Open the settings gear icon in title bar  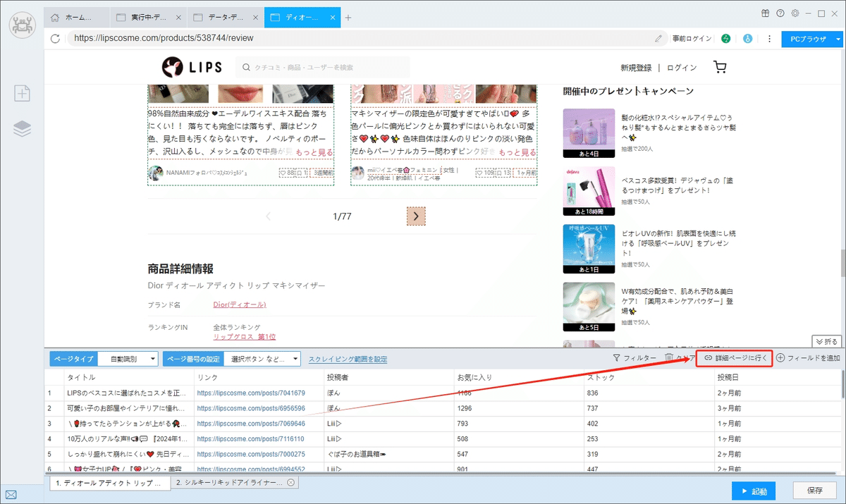[x=795, y=13]
